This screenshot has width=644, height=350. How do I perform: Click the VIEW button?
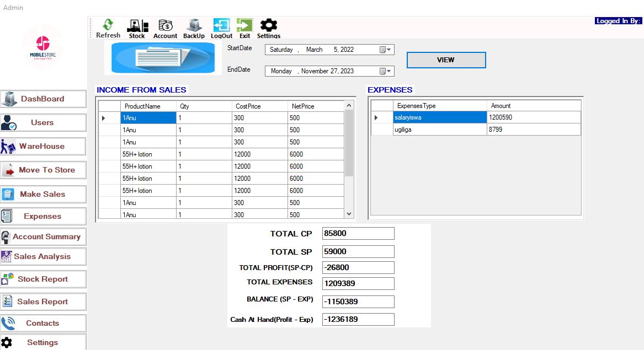coord(446,60)
